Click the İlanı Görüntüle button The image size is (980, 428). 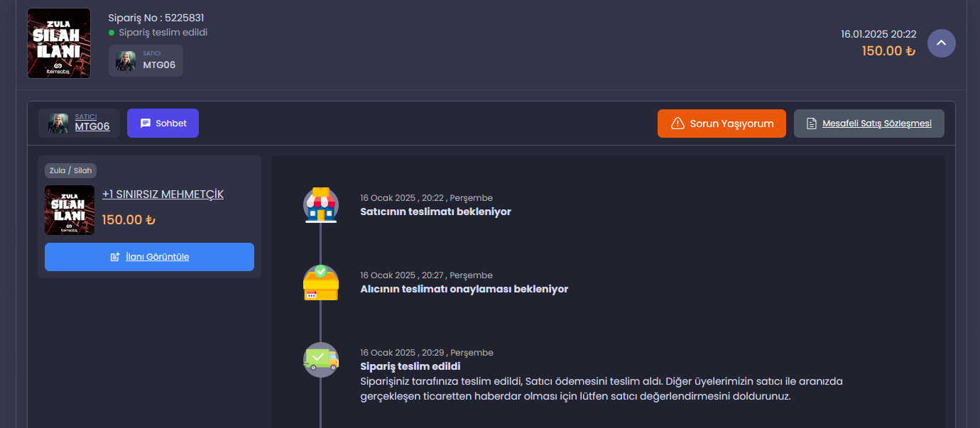point(149,257)
